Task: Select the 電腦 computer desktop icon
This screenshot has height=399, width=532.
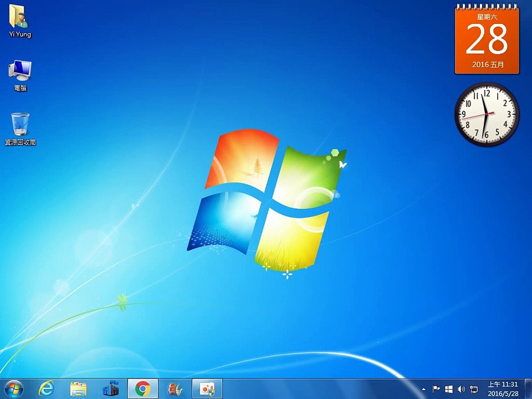Action: [x=21, y=75]
